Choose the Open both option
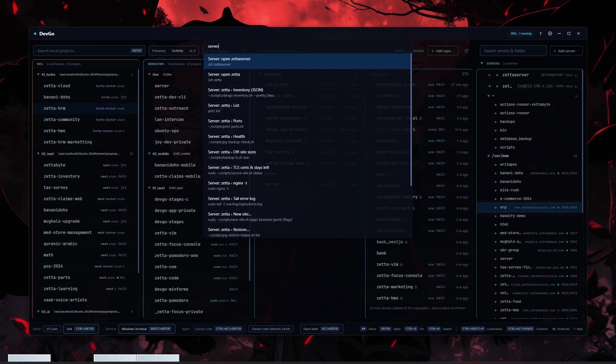Screen dimensions: 616x364 pos(322,329)
